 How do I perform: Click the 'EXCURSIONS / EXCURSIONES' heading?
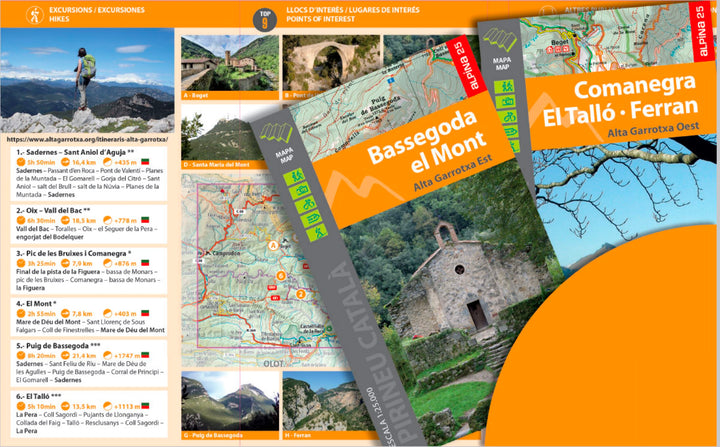click(x=97, y=10)
